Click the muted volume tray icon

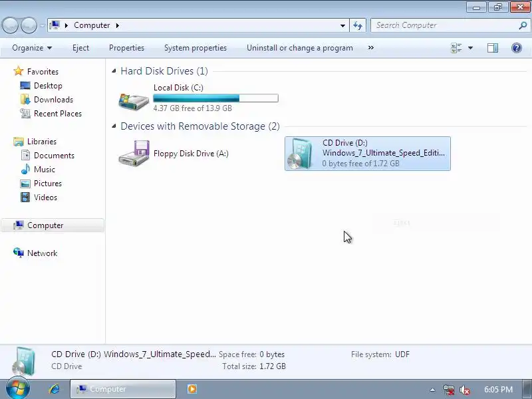tap(464, 390)
